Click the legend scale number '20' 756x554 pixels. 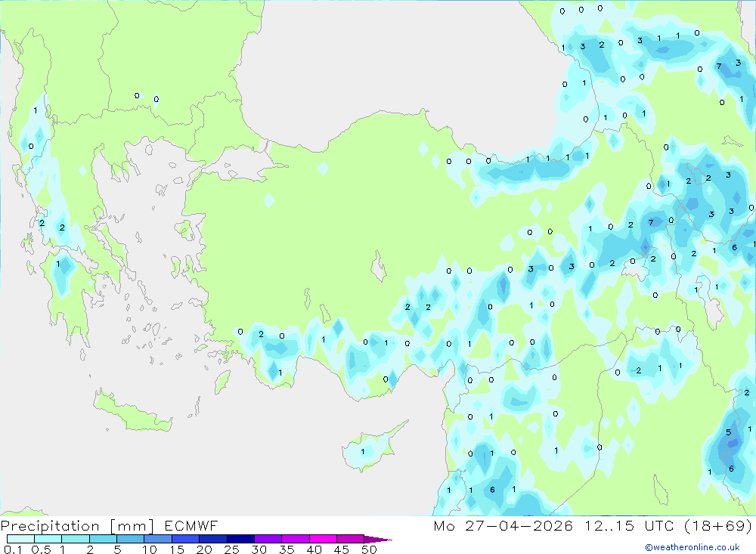(x=204, y=549)
